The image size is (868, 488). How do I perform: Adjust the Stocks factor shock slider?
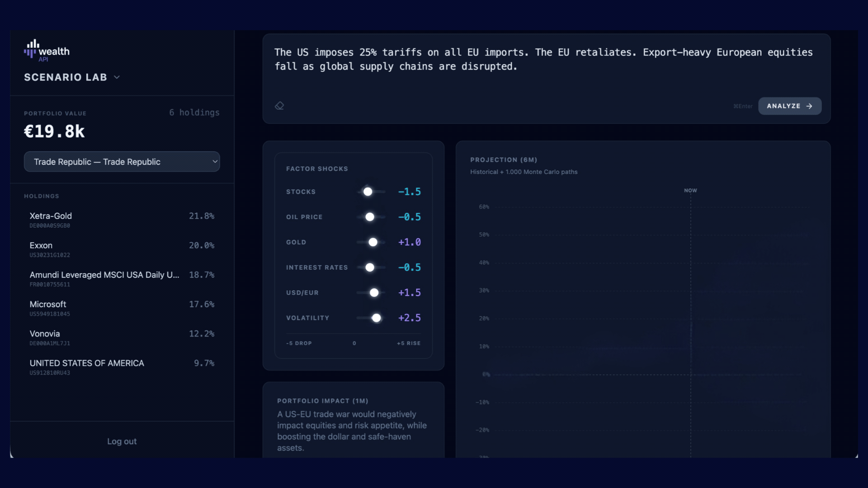(368, 192)
